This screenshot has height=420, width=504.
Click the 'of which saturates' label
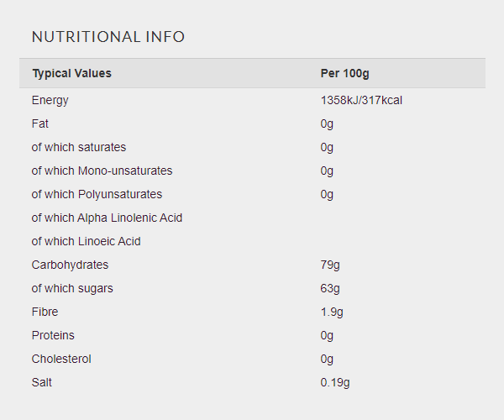click(79, 147)
